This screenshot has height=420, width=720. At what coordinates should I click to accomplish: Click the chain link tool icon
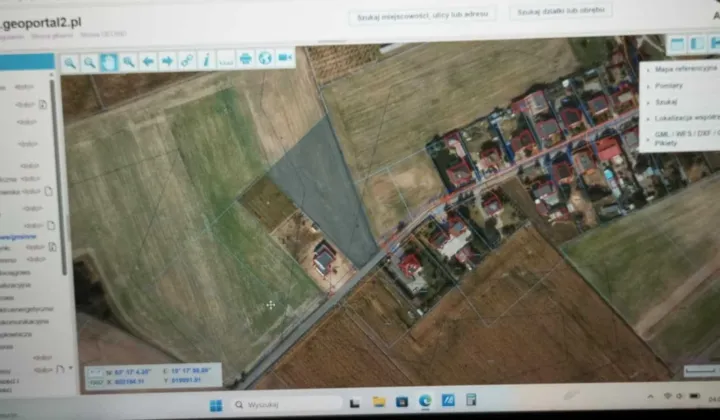click(x=186, y=60)
